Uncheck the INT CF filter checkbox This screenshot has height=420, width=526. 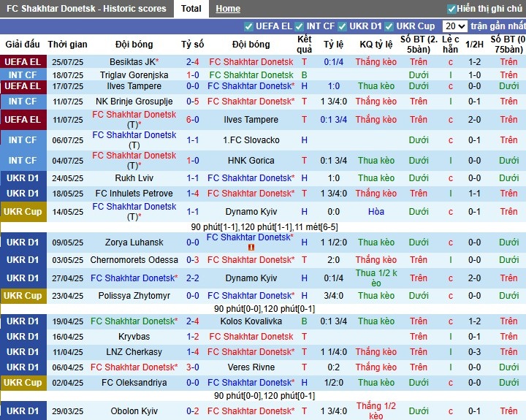pyautogui.click(x=300, y=26)
